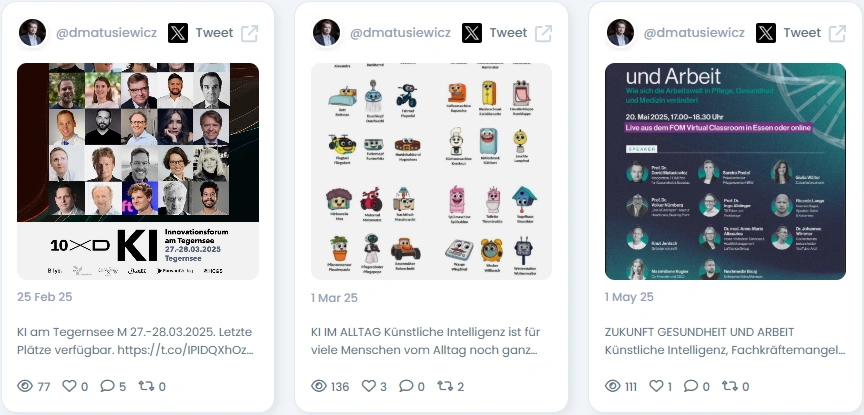Click heart icon with 1 like
Screen dimensions: 864x415
pyautogui.click(x=656, y=386)
